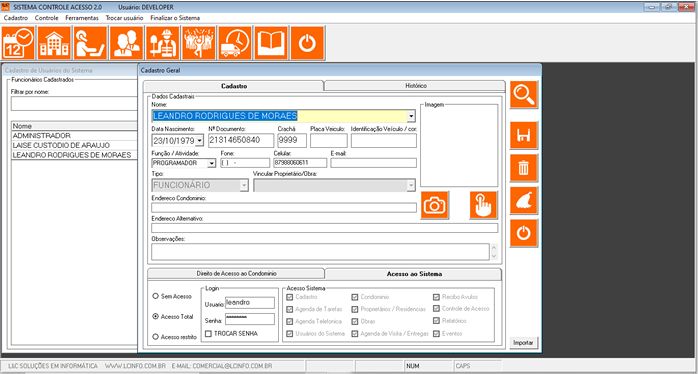This screenshot has height=374, width=698.
Task: Click the Observações text area
Action: click(x=320, y=252)
